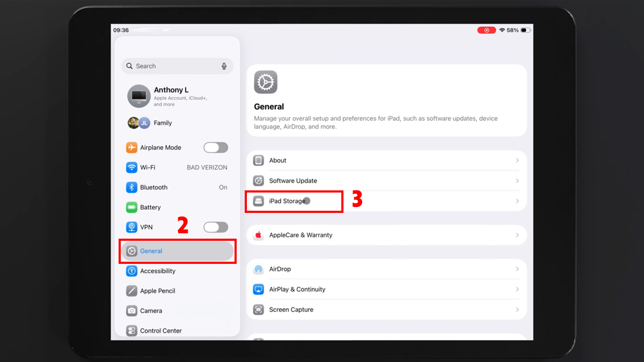
Task: Click the Search settings field
Action: pos(177,66)
